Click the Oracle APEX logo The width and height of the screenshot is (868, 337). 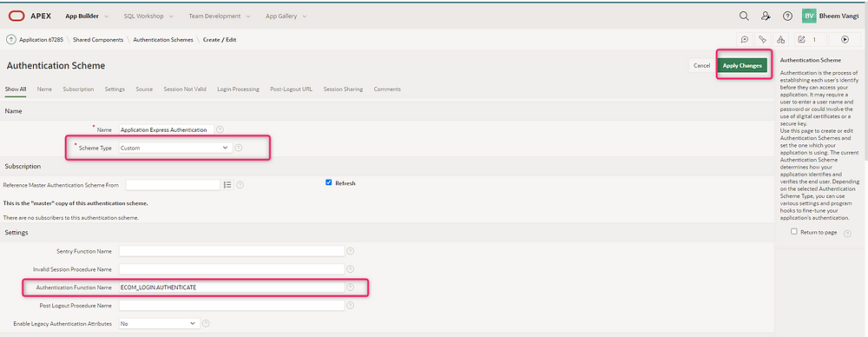coord(30,17)
